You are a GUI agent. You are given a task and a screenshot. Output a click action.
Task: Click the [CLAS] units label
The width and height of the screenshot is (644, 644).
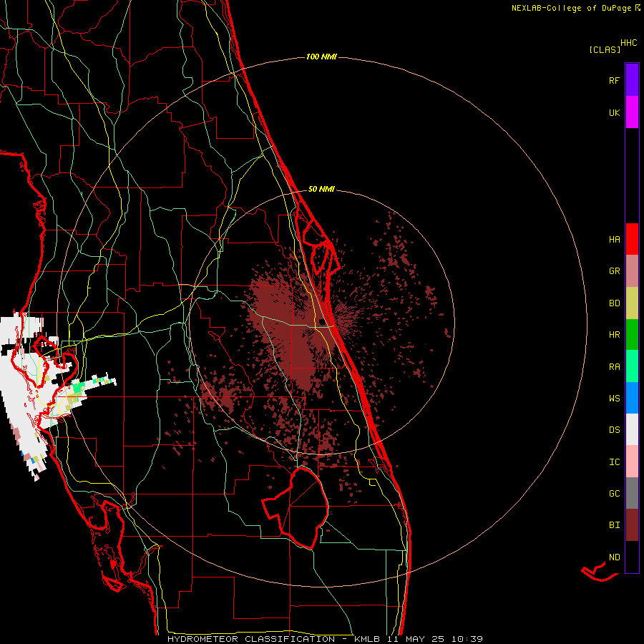[x=605, y=49]
